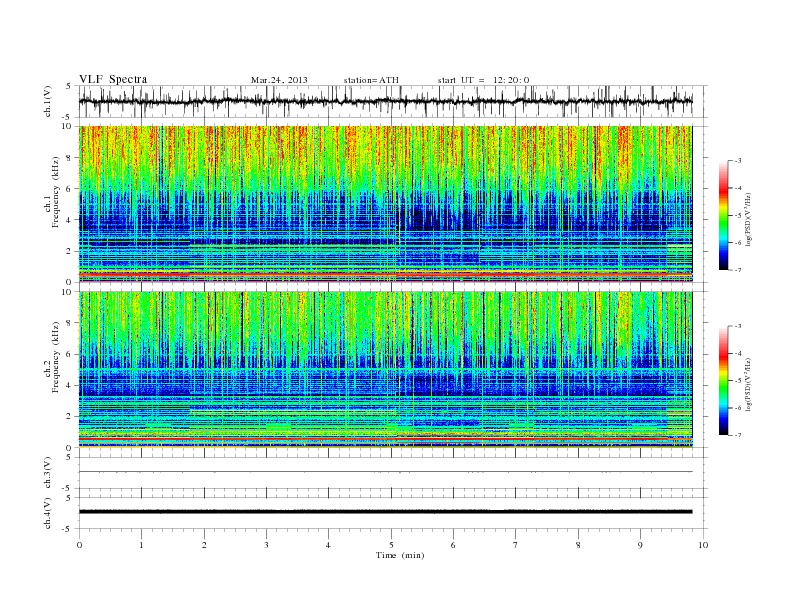Select the log(PSD) label beside ch.2 color bar
Screen dimensions: 792x612
click(748, 384)
